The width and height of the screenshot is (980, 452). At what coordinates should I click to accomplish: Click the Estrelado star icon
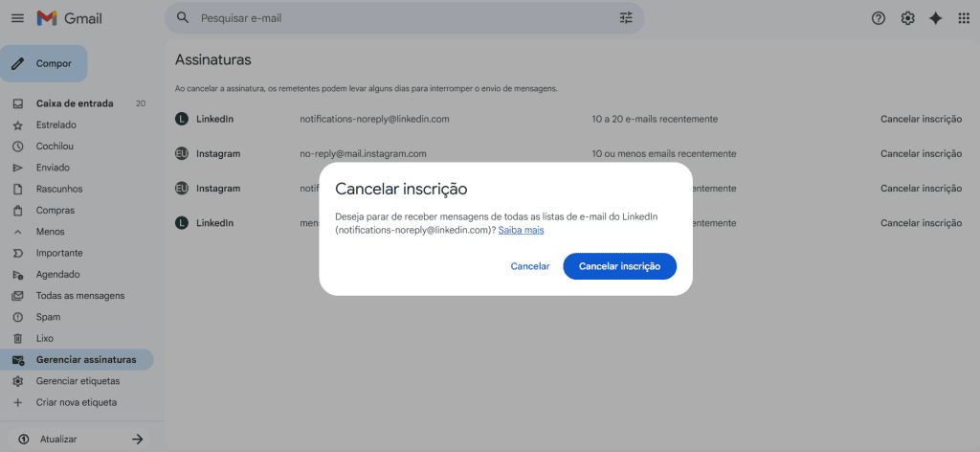(x=18, y=125)
